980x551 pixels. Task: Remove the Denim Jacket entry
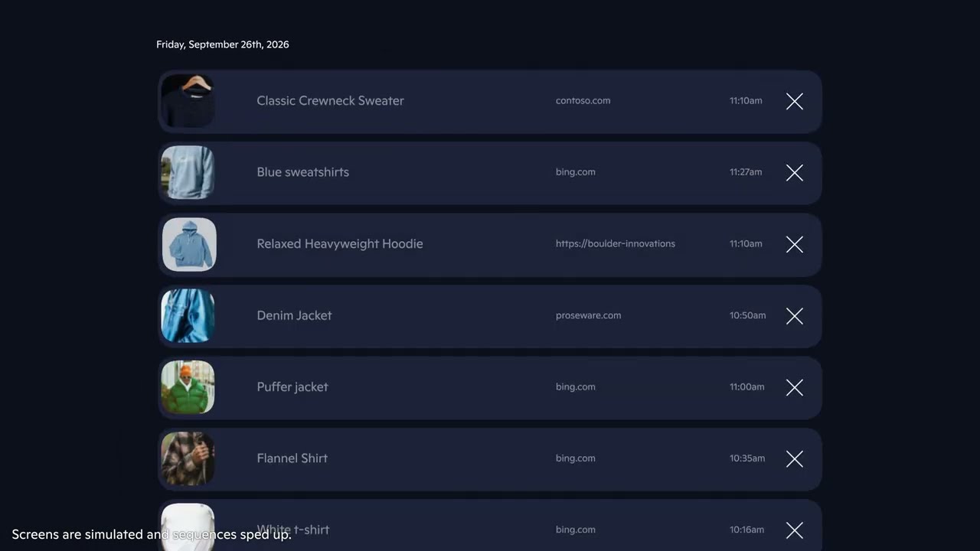pyautogui.click(x=794, y=316)
